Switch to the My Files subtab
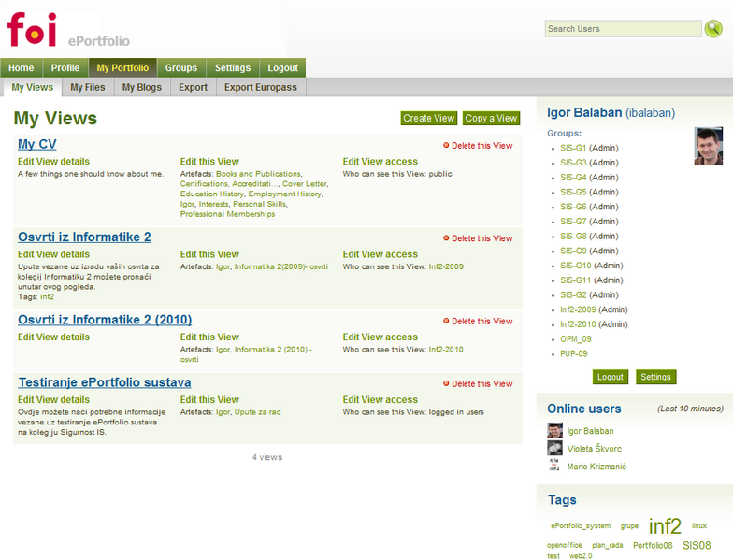 [x=88, y=88]
